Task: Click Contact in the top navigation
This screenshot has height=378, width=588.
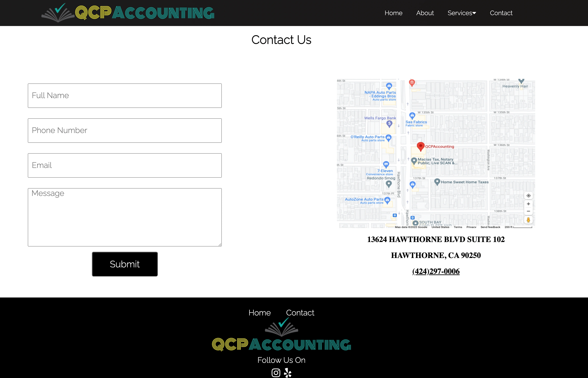Action: (x=501, y=13)
